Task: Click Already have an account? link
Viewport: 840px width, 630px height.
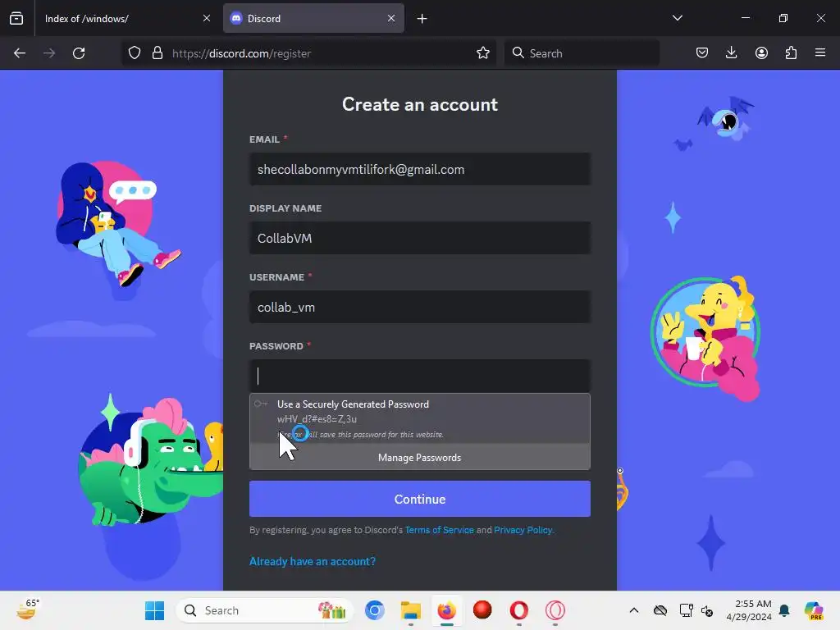Action: (x=313, y=561)
